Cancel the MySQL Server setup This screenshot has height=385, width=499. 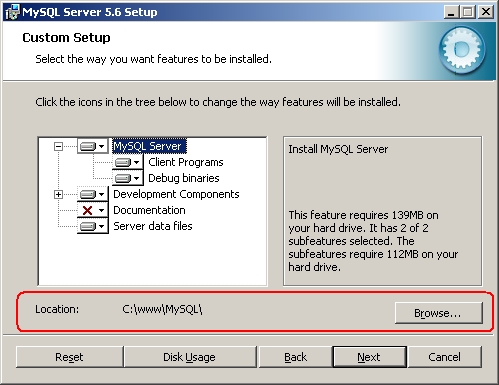[445, 357]
